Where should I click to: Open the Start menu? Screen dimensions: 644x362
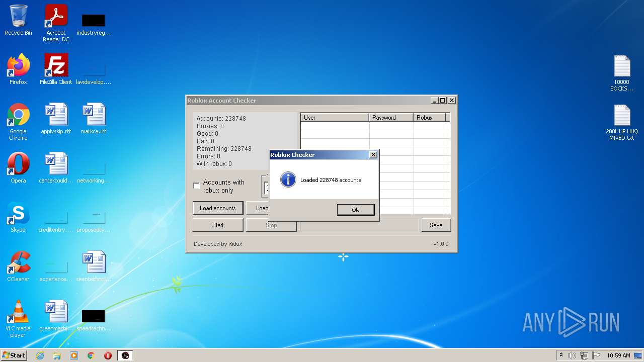coord(14,355)
